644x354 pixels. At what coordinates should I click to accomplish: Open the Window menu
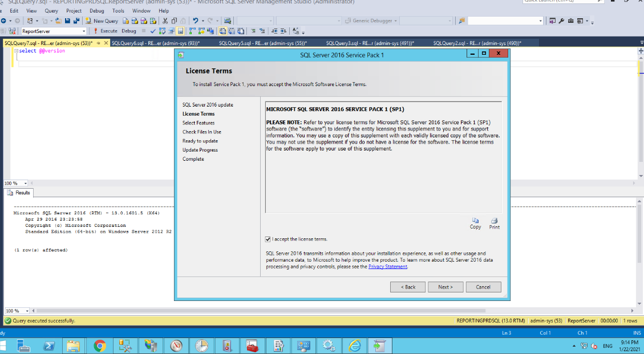pyautogui.click(x=141, y=11)
